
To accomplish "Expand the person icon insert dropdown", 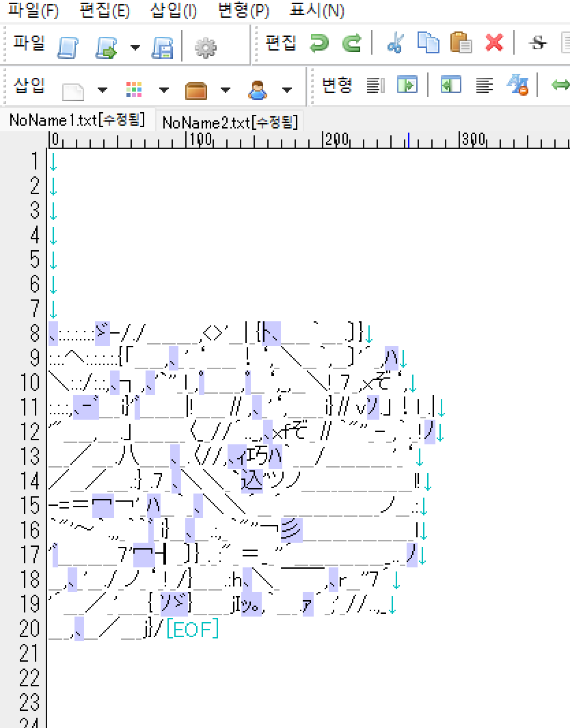I will click(287, 90).
